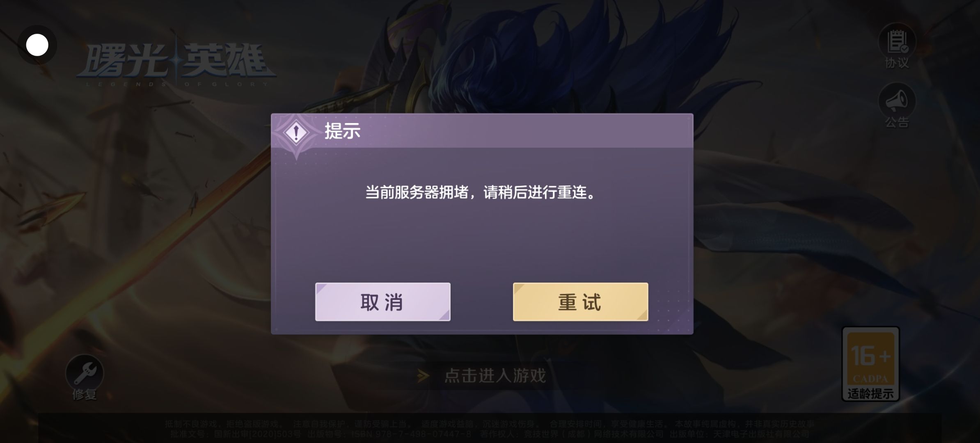Click the 批准文号 approval number footer line
The height and width of the screenshot is (443, 980).
487,434
